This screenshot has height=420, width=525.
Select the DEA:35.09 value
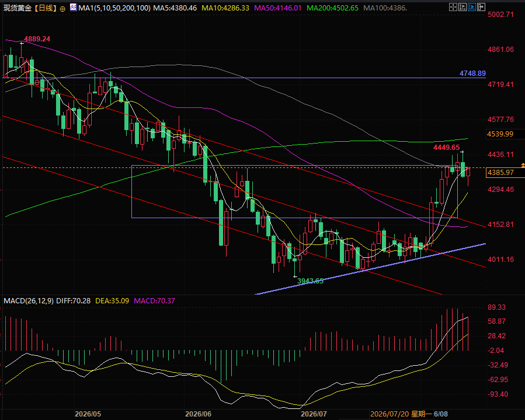click(x=112, y=300)
